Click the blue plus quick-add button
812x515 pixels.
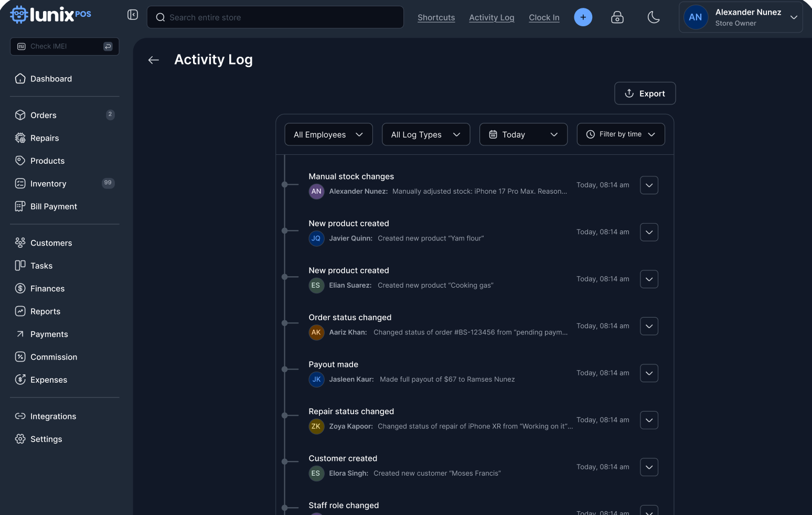583,17
